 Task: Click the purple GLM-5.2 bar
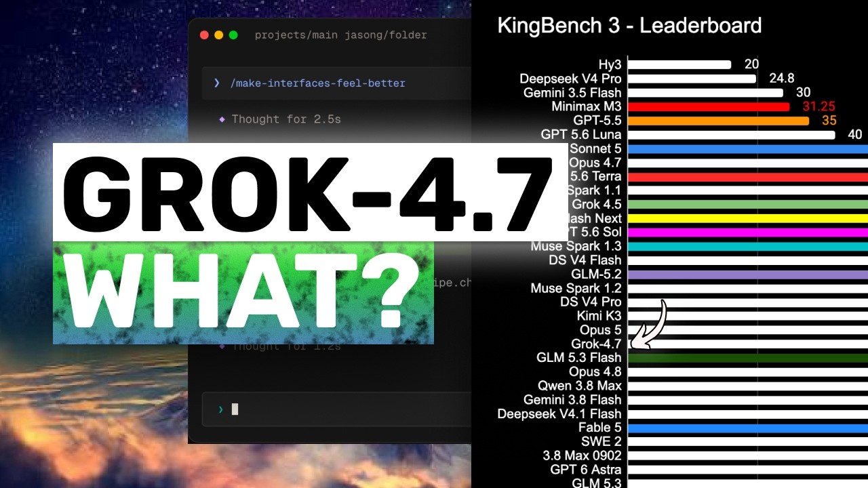pyautogui.click(x=748, y=274)
